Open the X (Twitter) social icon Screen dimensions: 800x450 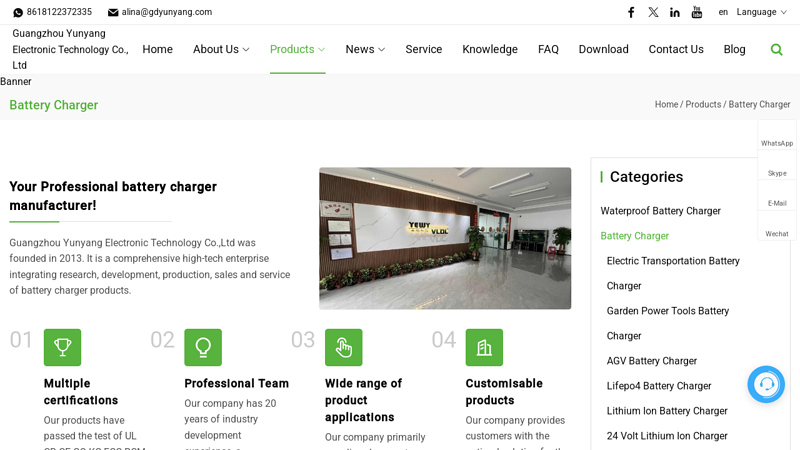click(653, 12)
